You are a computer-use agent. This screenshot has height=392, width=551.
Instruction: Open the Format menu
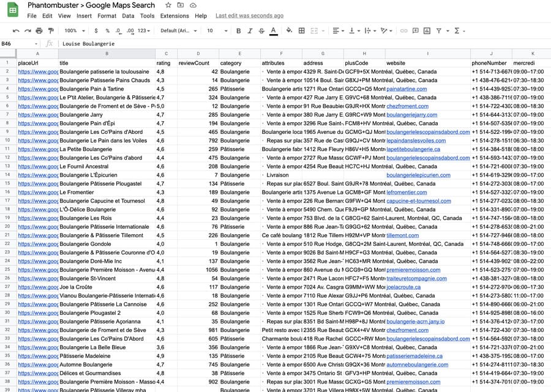[x=107, y=16]
